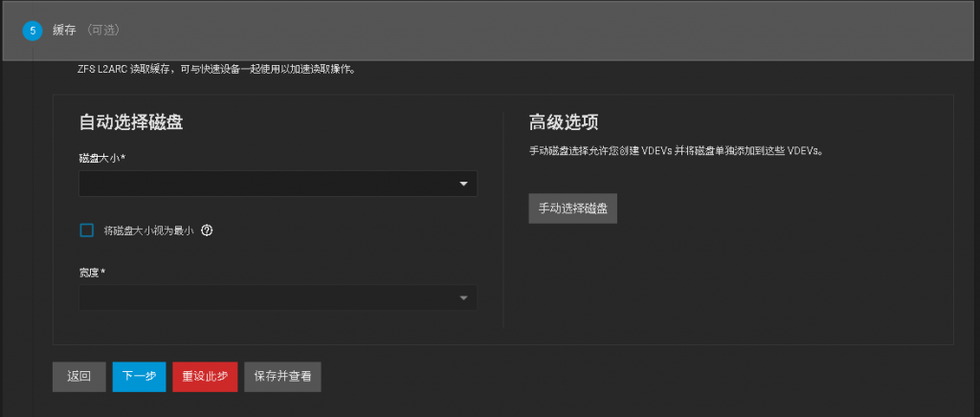The height and width of the screenshot is (417, 980).
Task: Click the 高级选项 section heading
Action: [564, 122]
